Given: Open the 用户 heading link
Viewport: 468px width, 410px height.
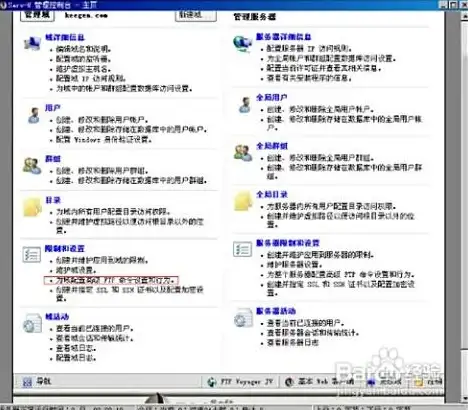Looking at the screenshot, I should 53,108.
